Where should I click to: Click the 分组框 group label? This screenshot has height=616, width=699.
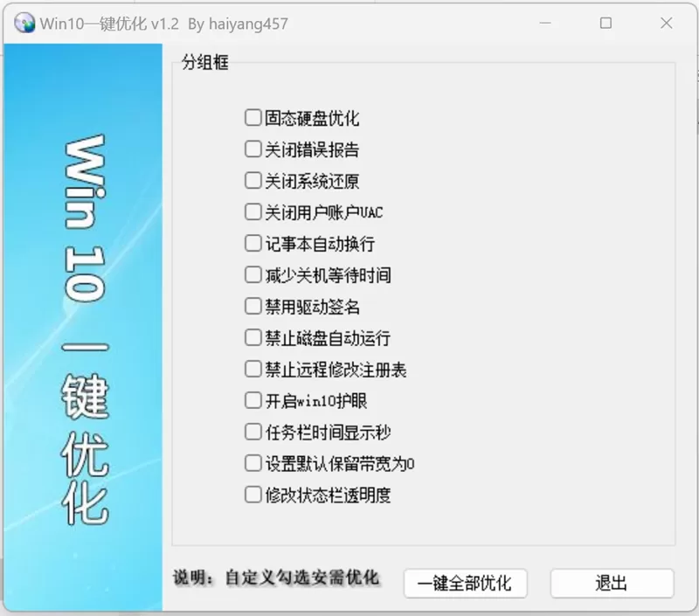pyautogui.click(x=205, y=62)
